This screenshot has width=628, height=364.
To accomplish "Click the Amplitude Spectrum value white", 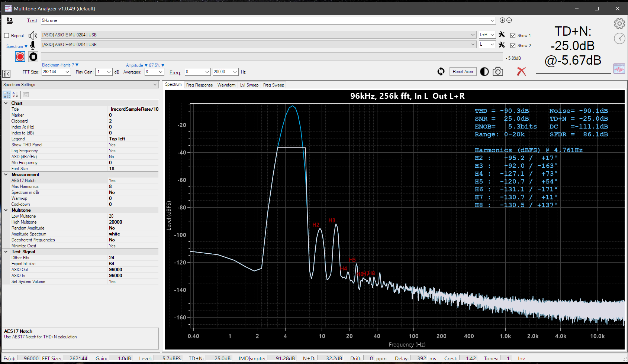I will click(x=115, y=234).
